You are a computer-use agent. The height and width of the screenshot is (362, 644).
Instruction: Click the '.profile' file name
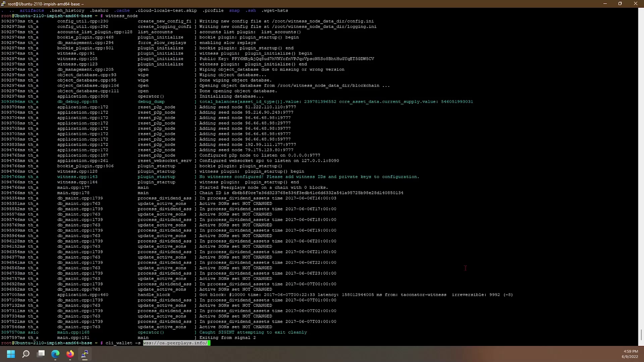tap(213, 10)
